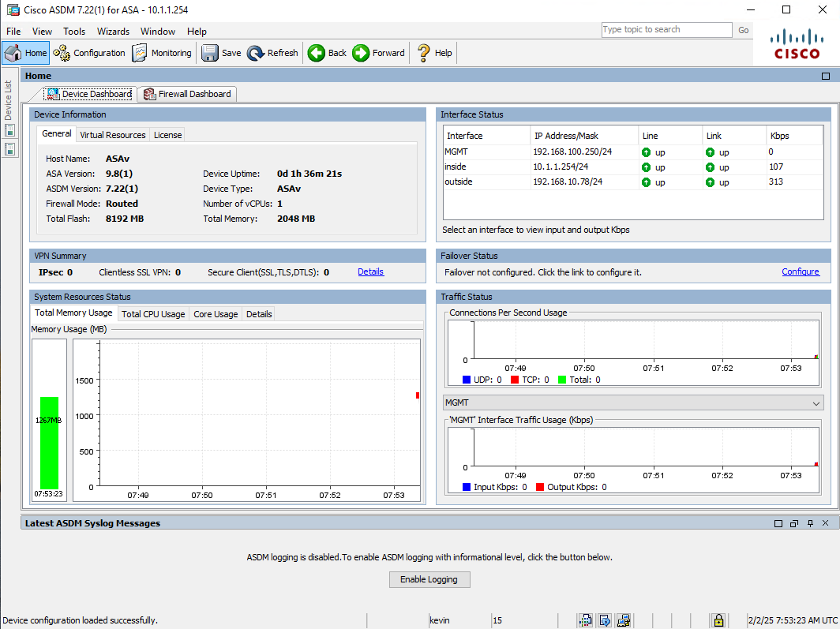Open the Monitoring view from toolbar
840x629 pixels.
162,53
